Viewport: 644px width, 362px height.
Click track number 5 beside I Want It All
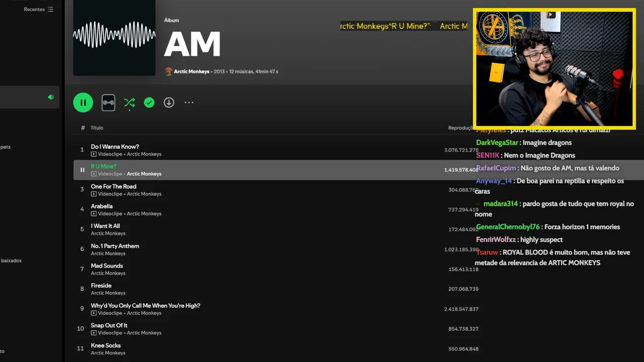82,229
